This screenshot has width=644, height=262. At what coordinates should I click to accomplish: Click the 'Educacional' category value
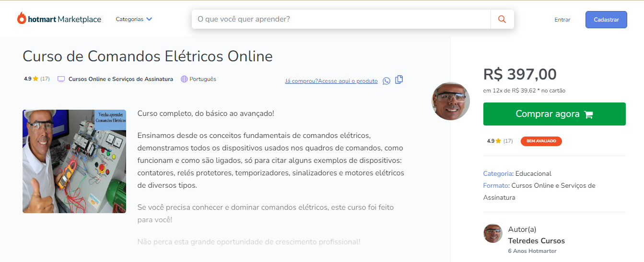[x=533, y=173]
